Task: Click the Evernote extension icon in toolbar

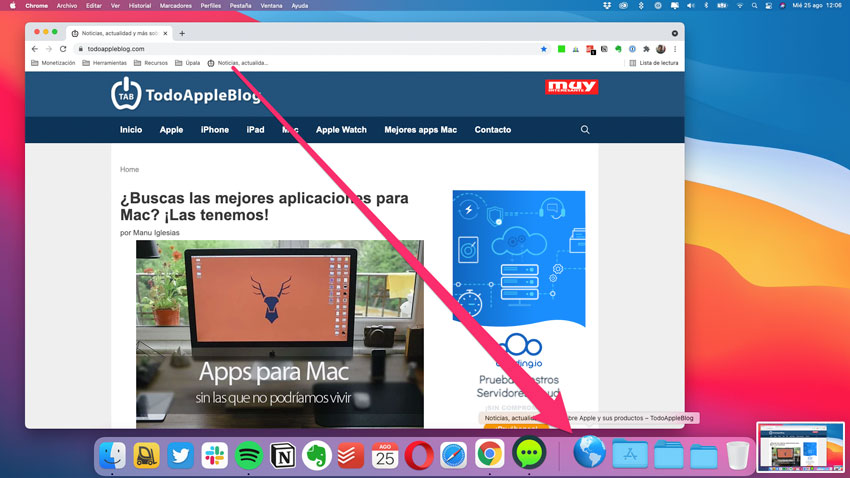Action: tap(618, 49)
